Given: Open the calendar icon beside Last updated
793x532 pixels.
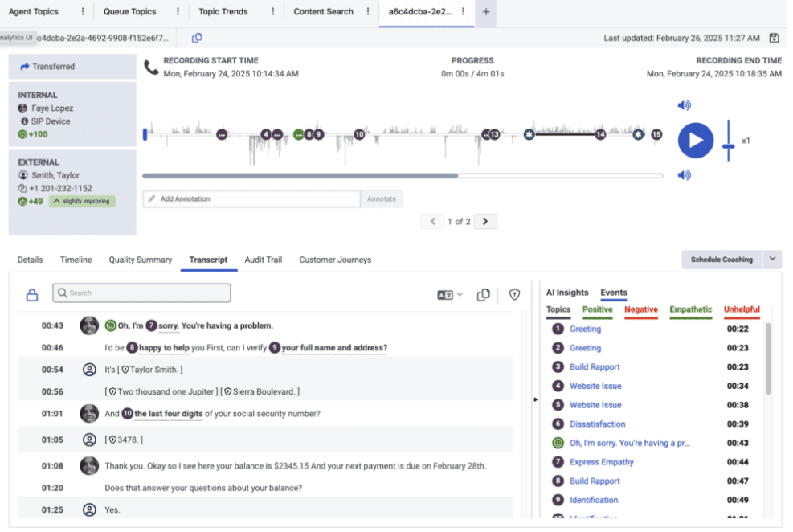Looking at the screenshot, I should pos(774,38).
